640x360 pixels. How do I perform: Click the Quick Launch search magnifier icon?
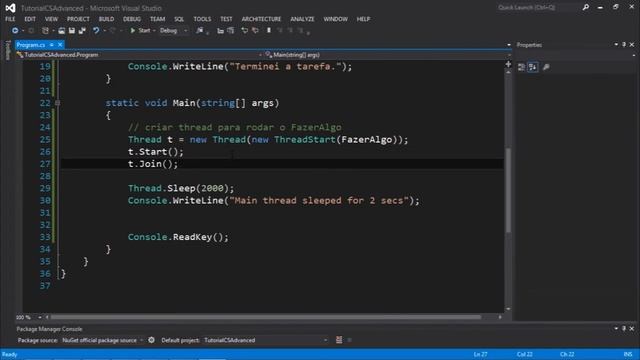click(586, 7)
